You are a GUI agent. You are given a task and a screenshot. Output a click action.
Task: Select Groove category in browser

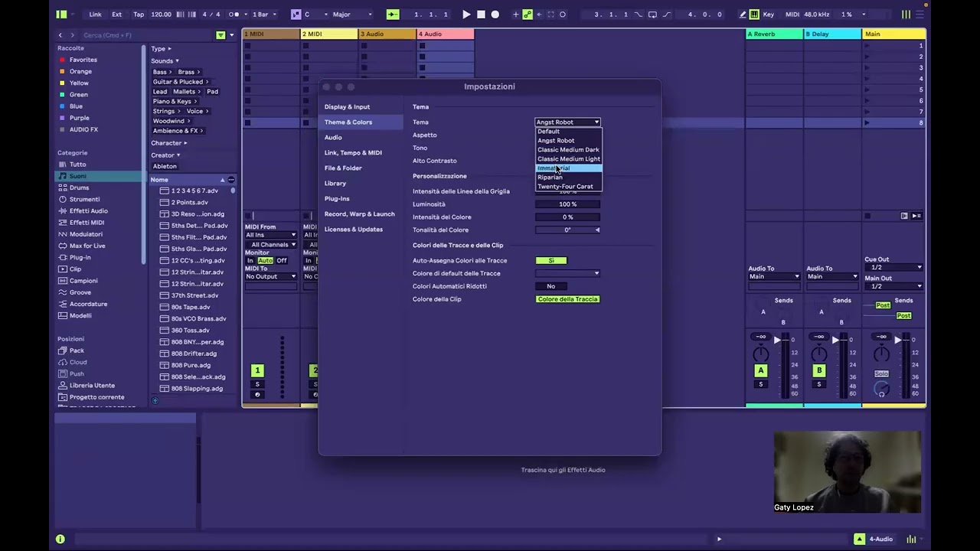pos(100,292)
